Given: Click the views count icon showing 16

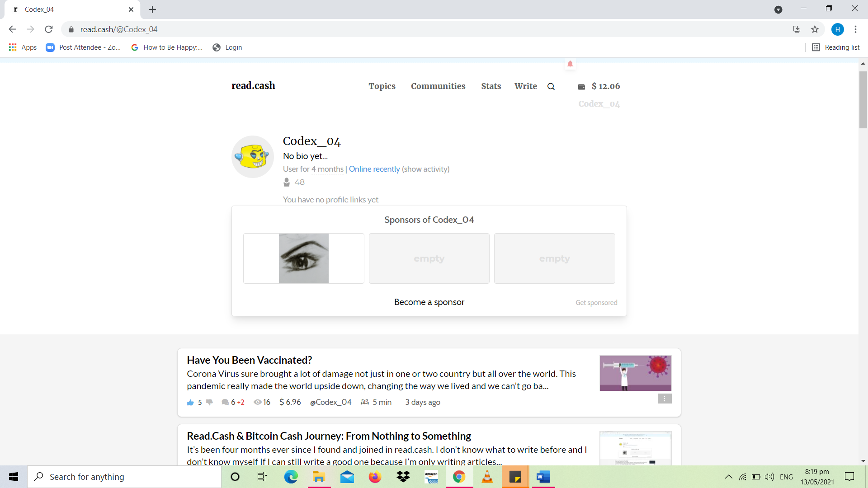Looking at the screenshot, I should pyautogui.click(x=257, y=402).
